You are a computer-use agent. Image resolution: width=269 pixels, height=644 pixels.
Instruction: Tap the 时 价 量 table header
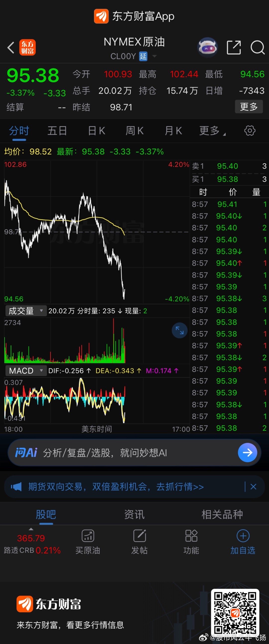point(230,192)
